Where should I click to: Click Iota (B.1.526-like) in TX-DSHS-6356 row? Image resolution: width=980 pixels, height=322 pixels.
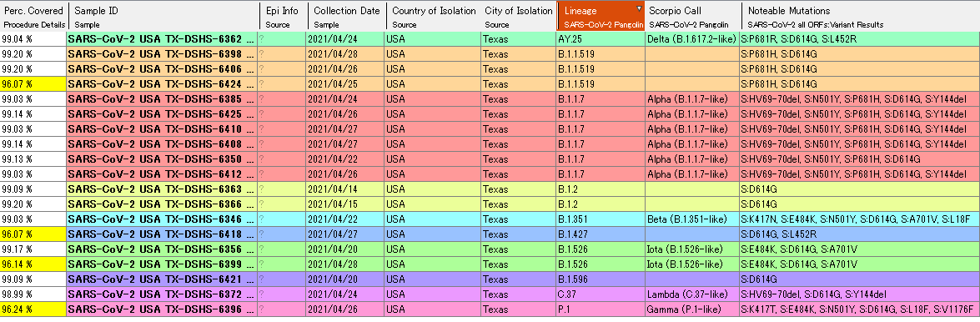coord(692,249)
